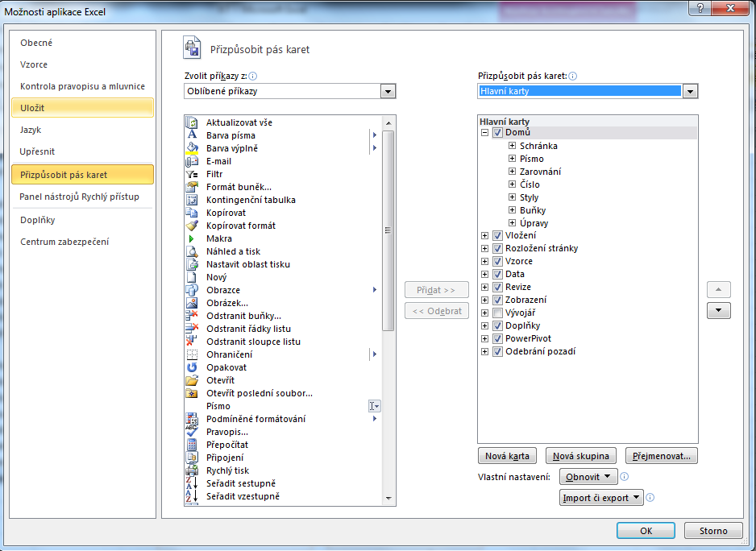Uncheck the PowerPivot checkbox
The image size is (756, 551).
click(497, 339)
